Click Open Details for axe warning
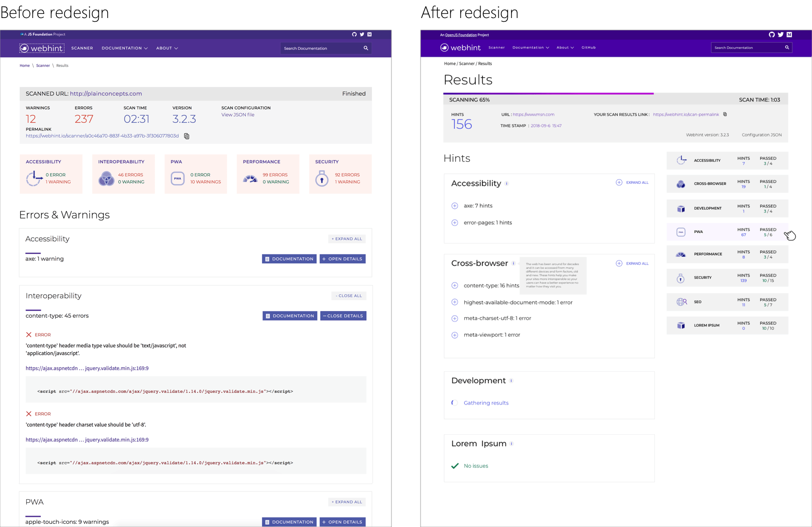The image size is (812, 527). click(x=342, y=259)
